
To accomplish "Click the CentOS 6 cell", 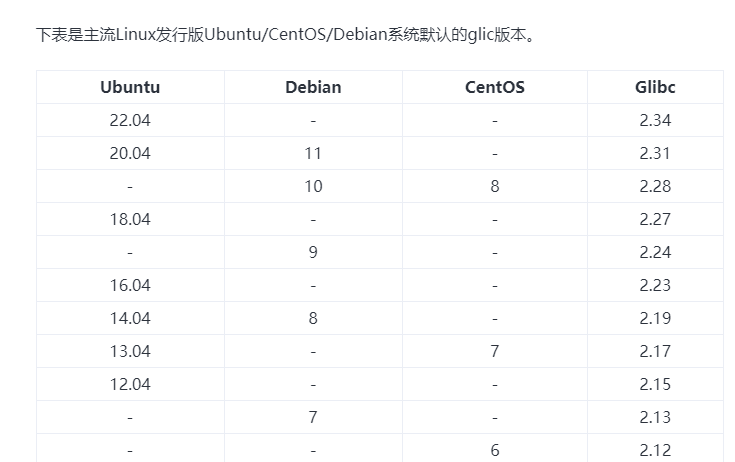I will point(494,450).
